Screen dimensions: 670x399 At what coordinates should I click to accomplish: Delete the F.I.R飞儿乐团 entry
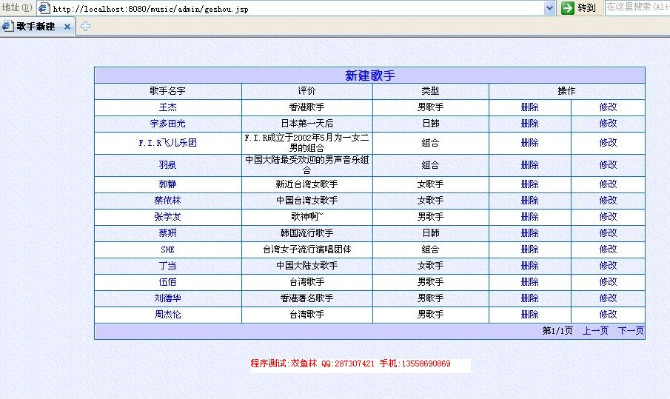click(529, 143)
